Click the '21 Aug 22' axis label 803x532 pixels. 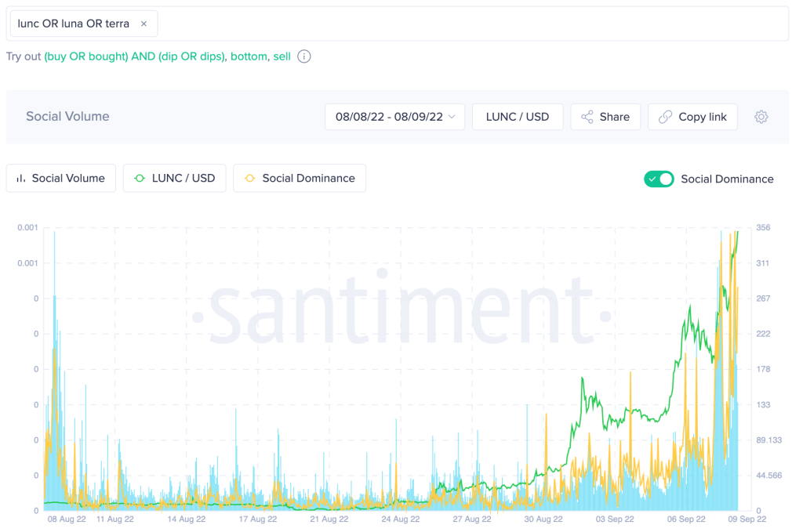(x=329, y=519)
